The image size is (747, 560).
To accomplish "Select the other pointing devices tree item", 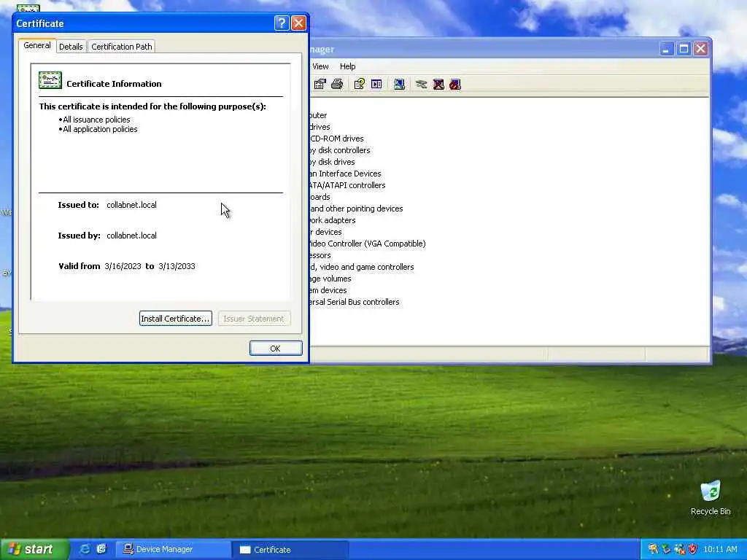I will point(356,209).
